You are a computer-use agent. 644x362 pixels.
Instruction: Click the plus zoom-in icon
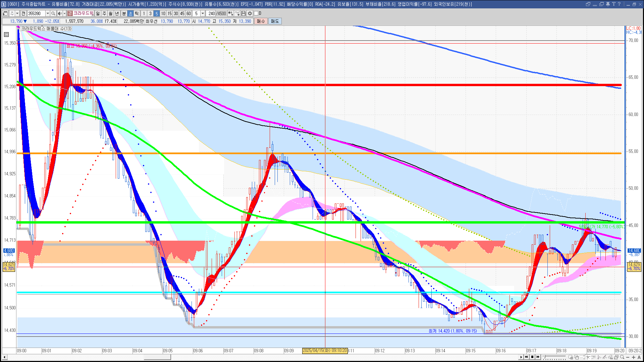[634, 357]
